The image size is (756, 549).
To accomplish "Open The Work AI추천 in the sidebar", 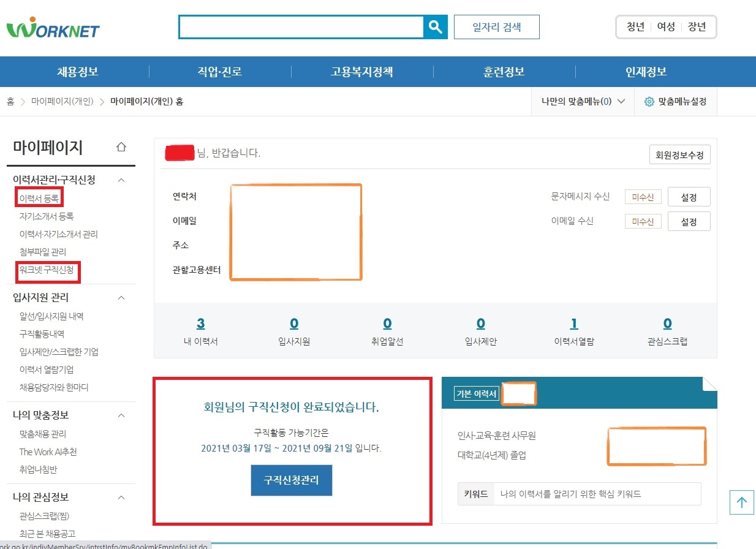I will [48, 452].
